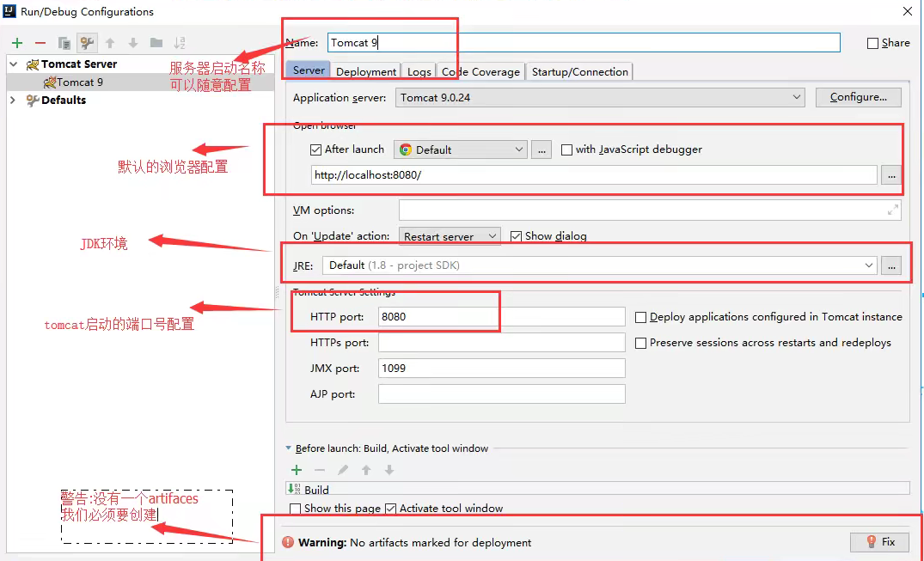Click the IntelliJ window logo icon
The image size is (924, 561).
coord(9,10)
